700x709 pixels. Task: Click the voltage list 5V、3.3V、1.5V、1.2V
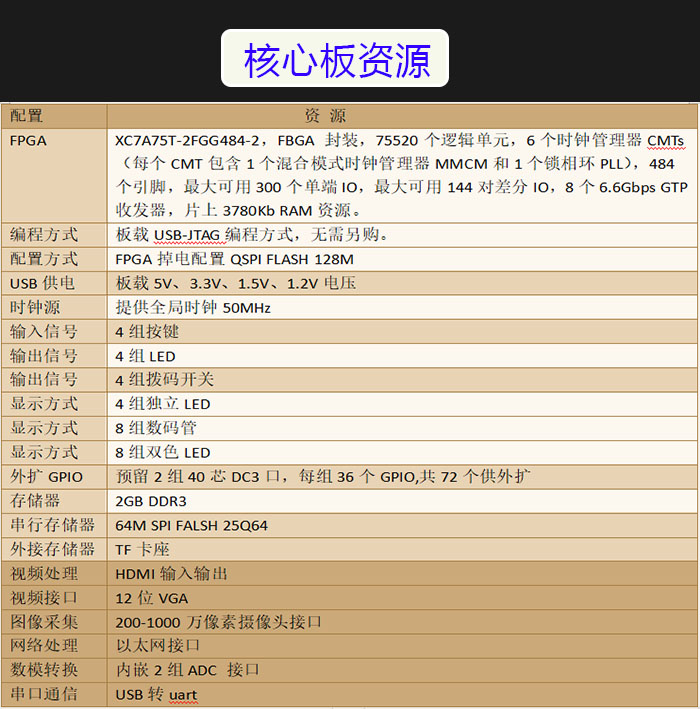236,284
